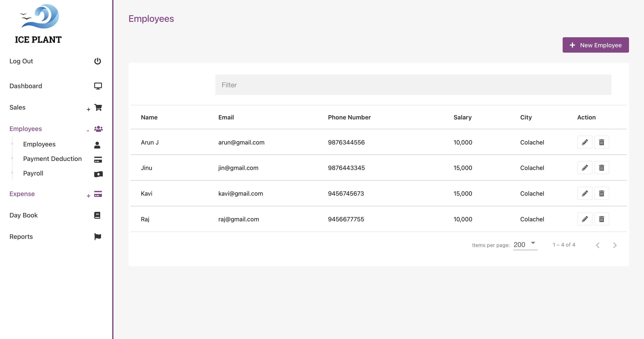Viewport: 644px width, 339px height.
Task: Expand the Expense menu section
Action: click(88, 196)
